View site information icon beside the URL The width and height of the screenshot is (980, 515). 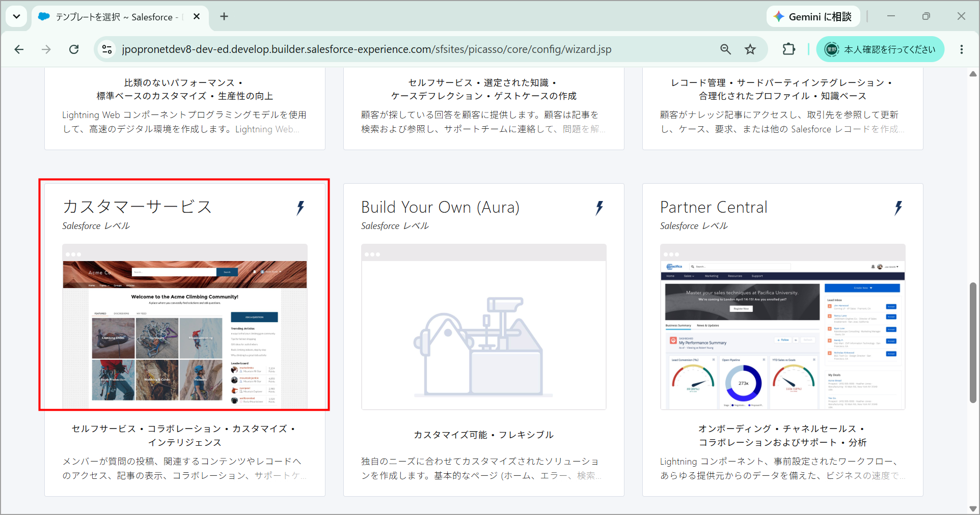(107, 49)
